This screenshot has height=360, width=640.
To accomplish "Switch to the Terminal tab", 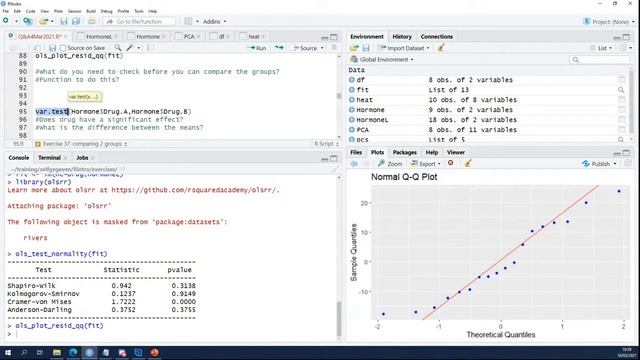I will coord(49,158).
